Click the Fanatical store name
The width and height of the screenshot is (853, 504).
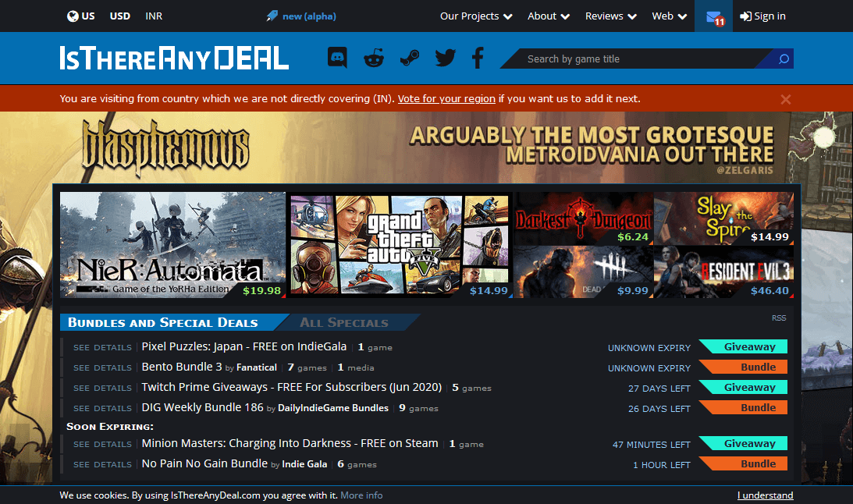[x=257, y=367]
